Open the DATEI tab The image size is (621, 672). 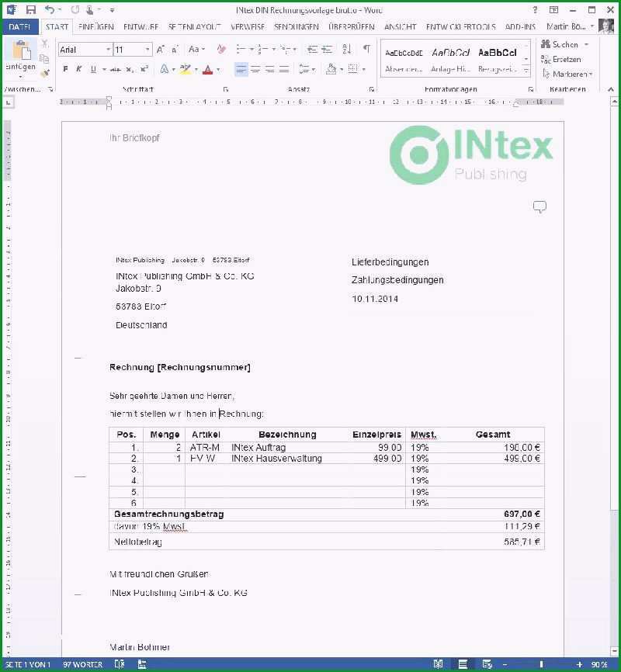19,26
